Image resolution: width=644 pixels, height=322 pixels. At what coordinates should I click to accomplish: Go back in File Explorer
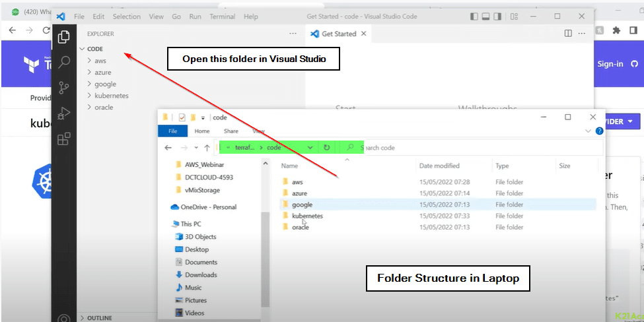pos(168,148)
